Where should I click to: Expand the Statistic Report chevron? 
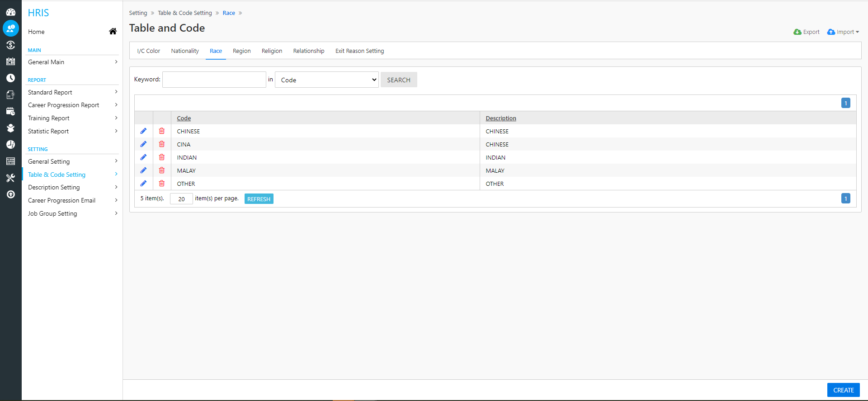pos(116,131)
